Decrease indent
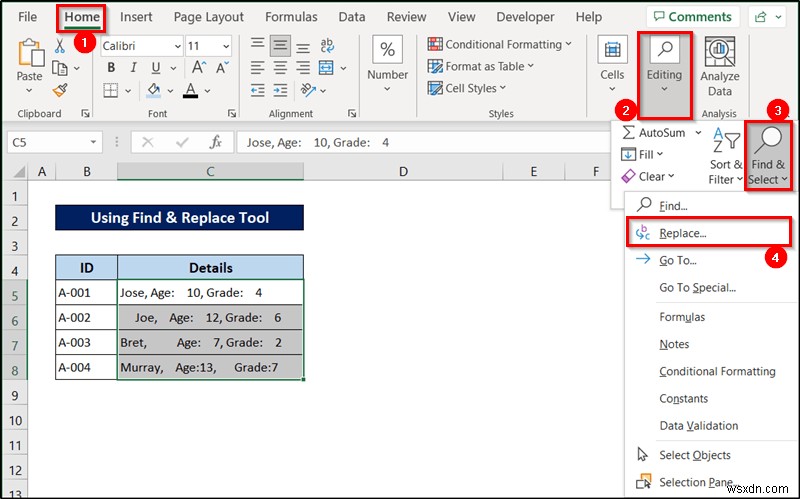 [x=258, y=90]
